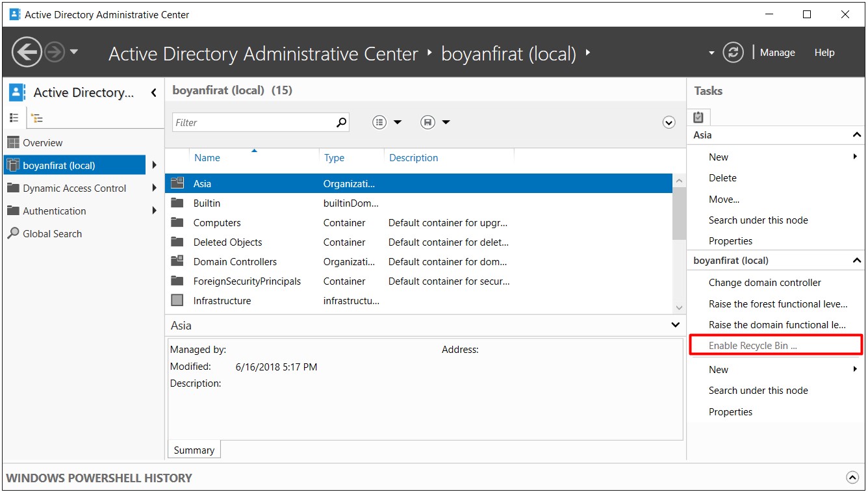Click the breadcrumb arrow after boyanfirat (local)
868x492 pixels.
pyautogui.click(x=587, y=53)
